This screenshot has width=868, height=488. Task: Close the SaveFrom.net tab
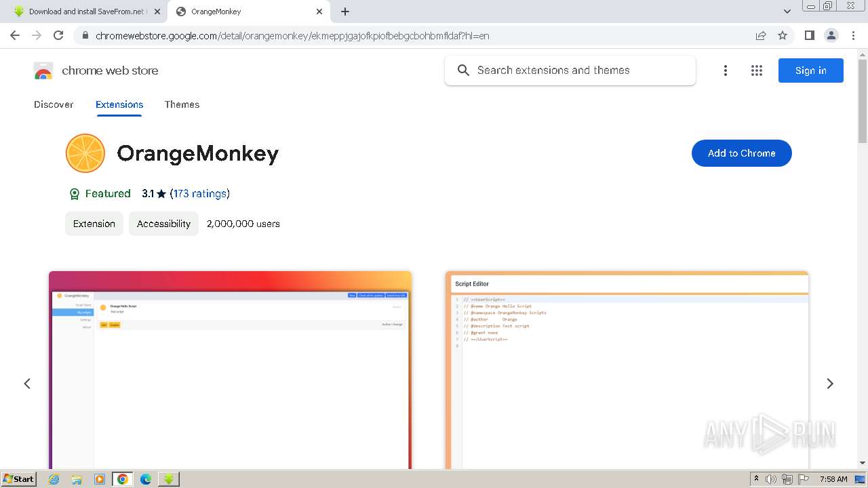(x=157, y=12)
